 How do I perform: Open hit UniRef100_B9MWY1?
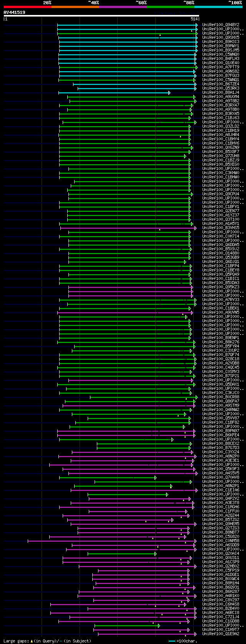pyautogui.click(x=221, y=46)
